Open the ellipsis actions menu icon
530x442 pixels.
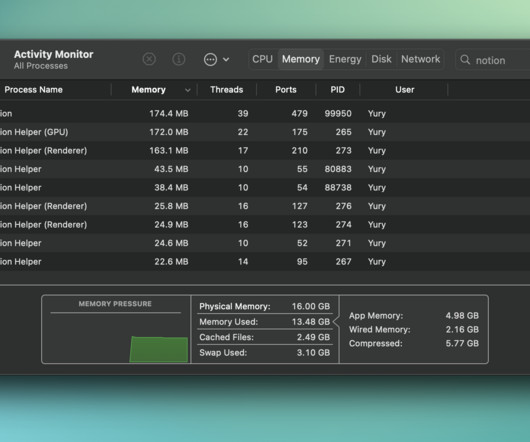(210, 59)
